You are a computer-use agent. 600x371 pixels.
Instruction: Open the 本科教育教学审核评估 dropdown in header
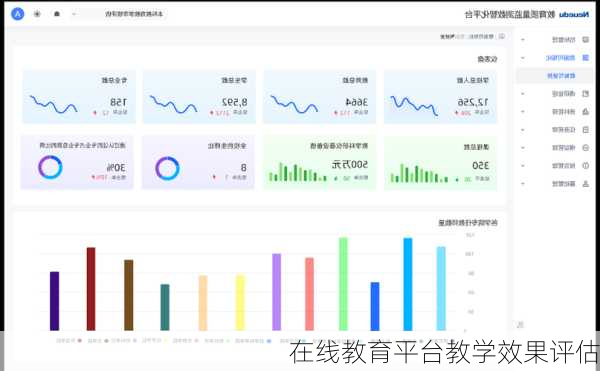coord(119,14)
